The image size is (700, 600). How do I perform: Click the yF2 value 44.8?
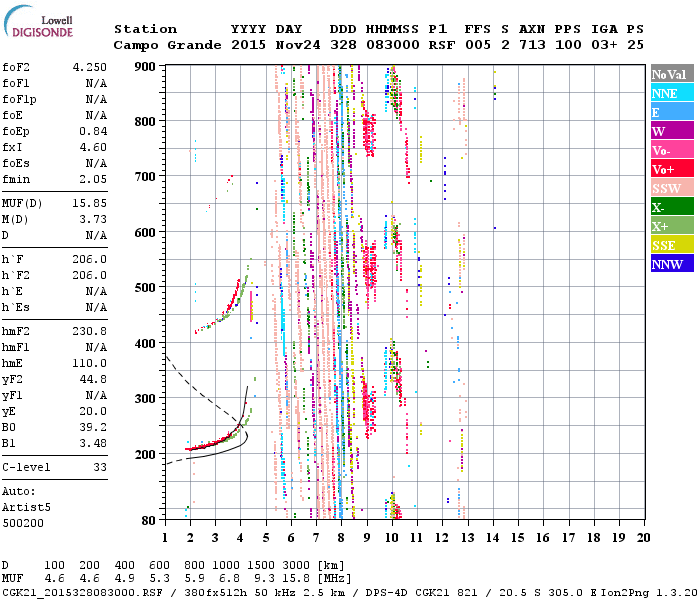click(x=93, y=379)
